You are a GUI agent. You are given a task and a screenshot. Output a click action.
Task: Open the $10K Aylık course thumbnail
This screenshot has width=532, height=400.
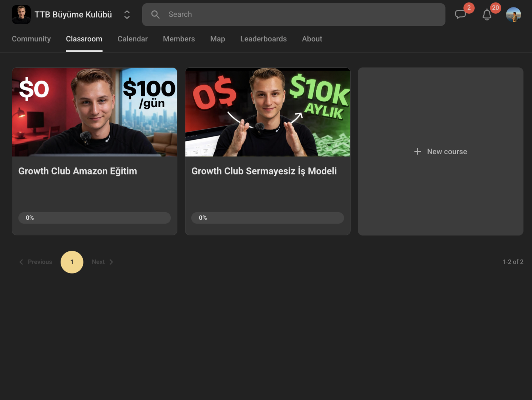point(268,112)
